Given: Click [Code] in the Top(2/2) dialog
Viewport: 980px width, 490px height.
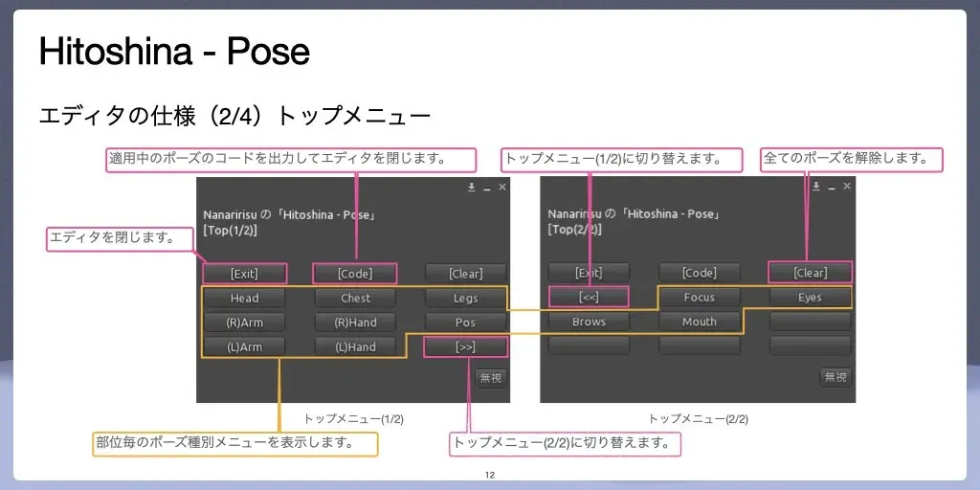Looking at the screenshot, I should [x=700, y=273].
